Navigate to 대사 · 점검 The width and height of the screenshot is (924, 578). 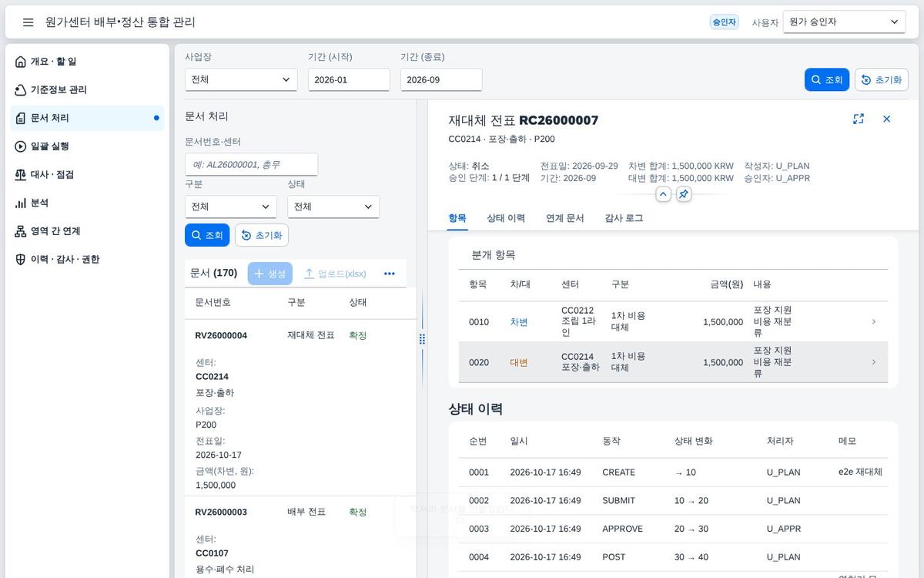87,175
